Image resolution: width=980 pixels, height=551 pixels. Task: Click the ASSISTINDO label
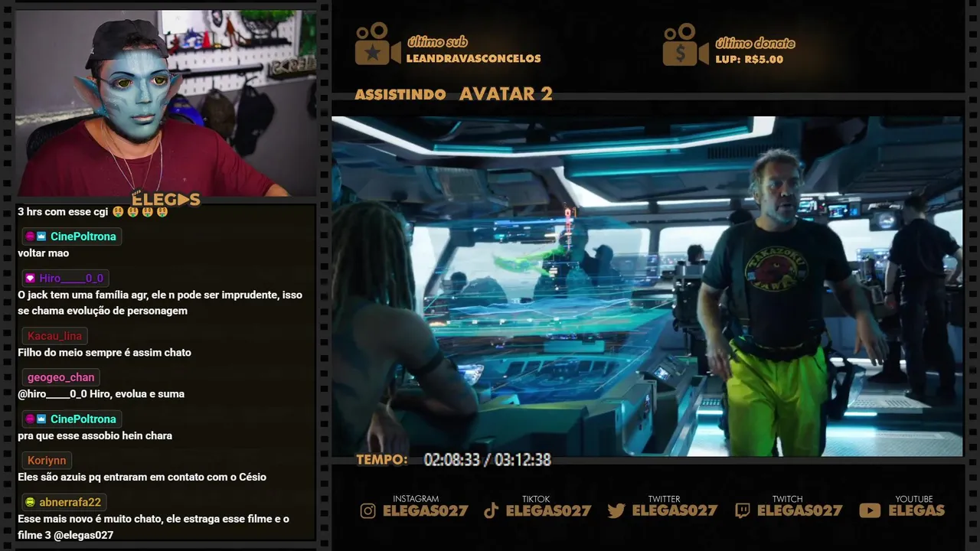click(400, 95)
